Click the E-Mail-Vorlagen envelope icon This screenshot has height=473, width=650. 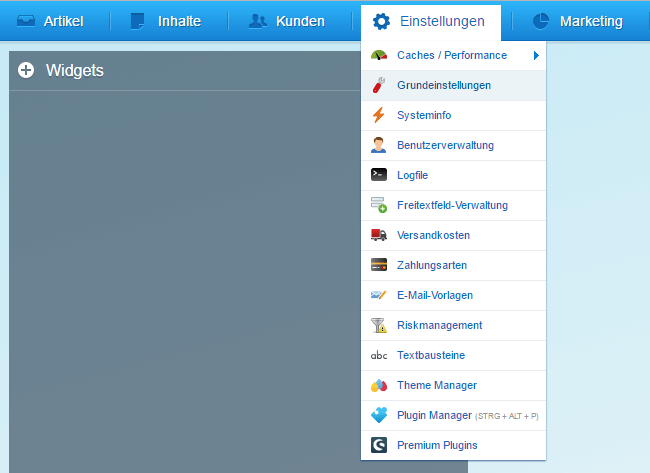click(x=378, y=295)
